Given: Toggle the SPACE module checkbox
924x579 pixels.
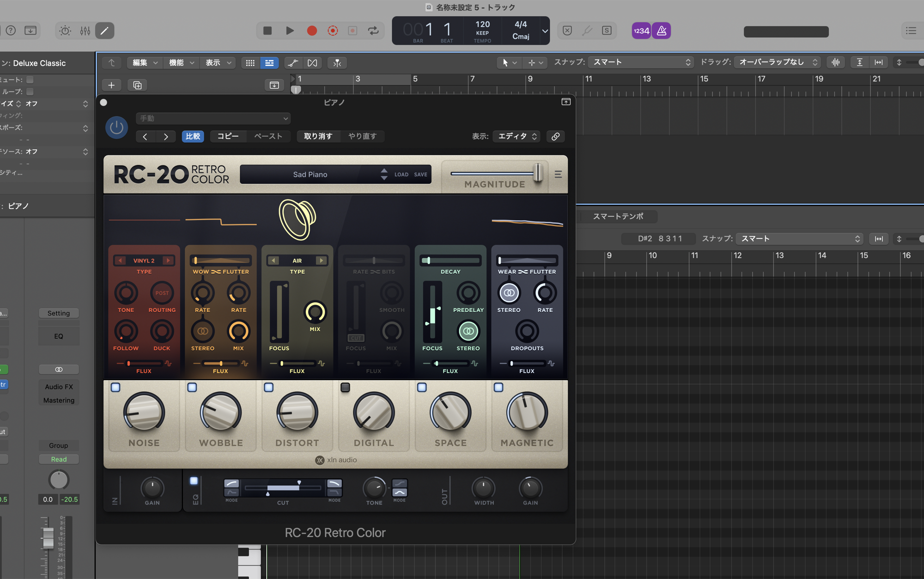Looking at the screenshot, I should (x=422, y=387).
